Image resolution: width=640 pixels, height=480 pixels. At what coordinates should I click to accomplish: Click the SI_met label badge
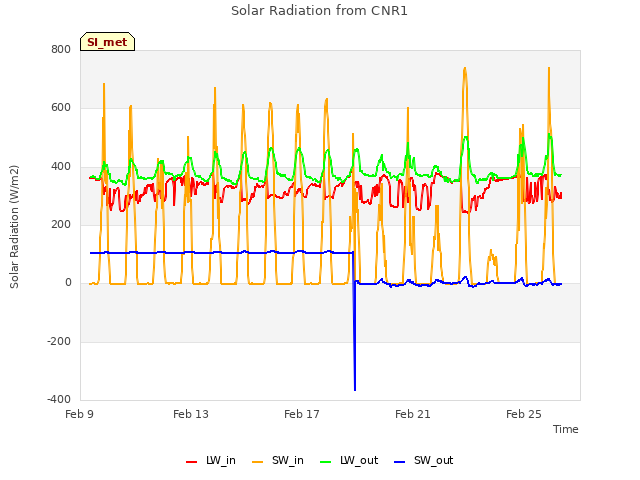tap(107, 42)
